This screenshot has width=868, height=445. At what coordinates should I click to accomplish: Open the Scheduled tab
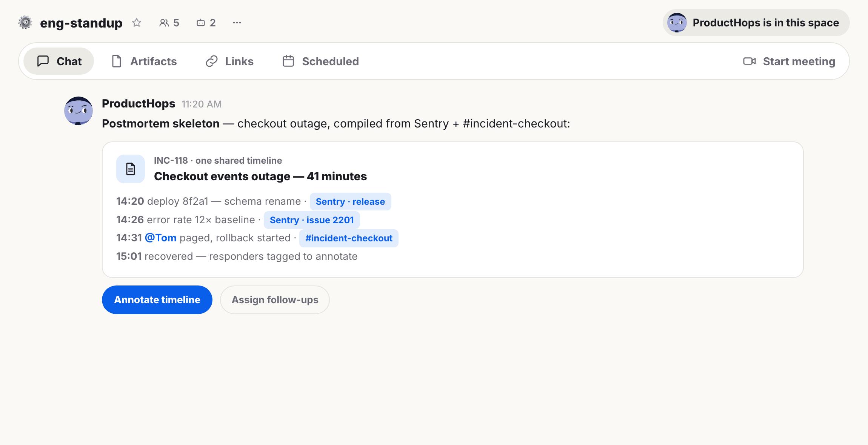point(320,61)
